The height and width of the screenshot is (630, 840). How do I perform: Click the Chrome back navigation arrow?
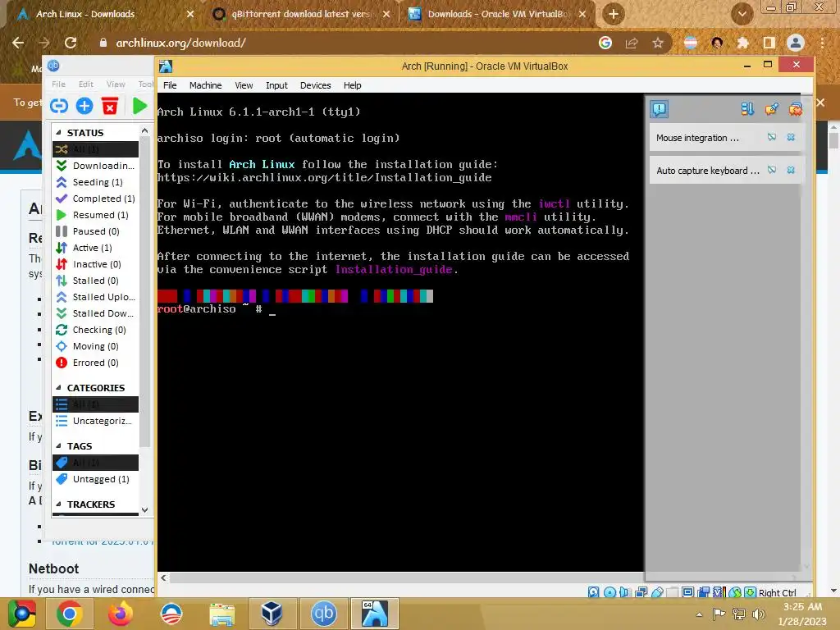coord(18,43)
